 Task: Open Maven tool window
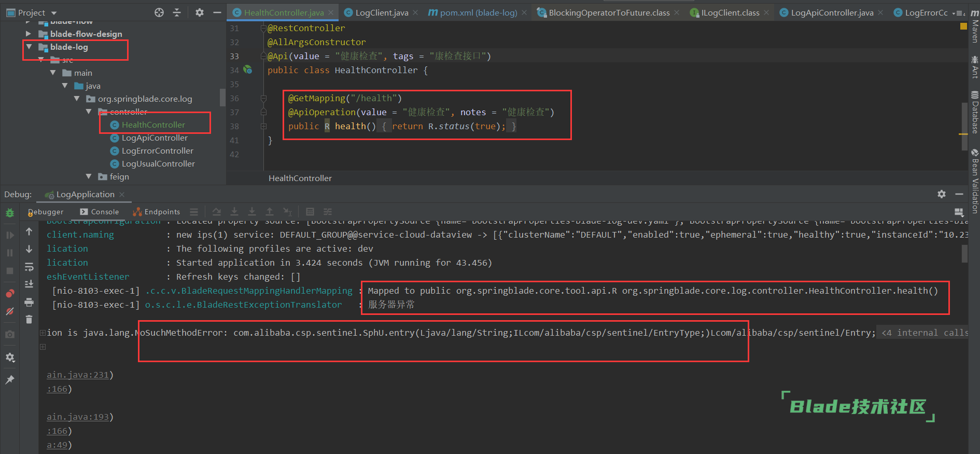pos(975,26)
